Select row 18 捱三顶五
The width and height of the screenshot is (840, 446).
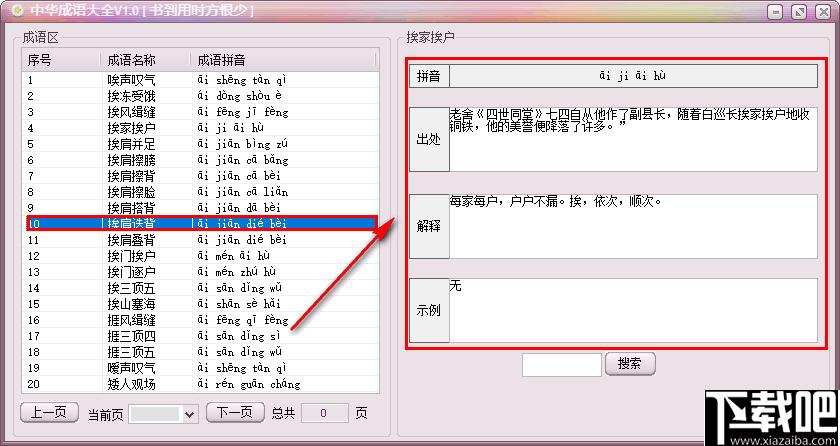[x=200, y=352]
